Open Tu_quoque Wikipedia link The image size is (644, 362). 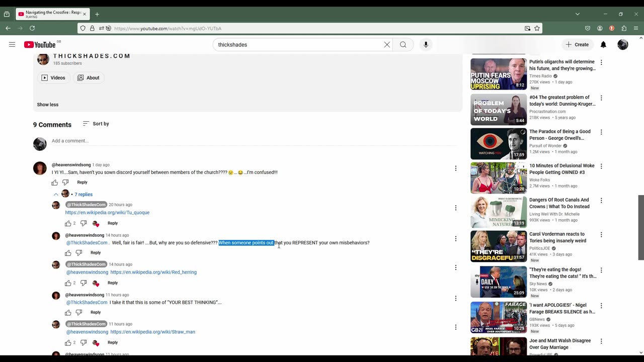107,213
